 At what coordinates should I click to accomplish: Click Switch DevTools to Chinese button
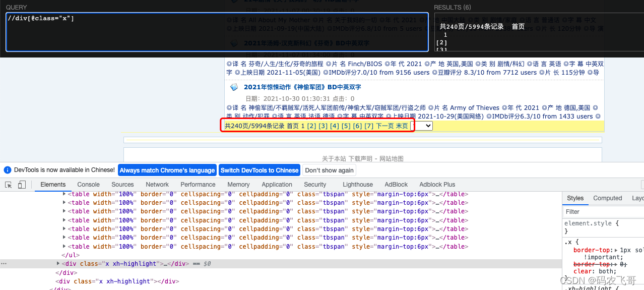pyautogui.click(x=260, y=170)
